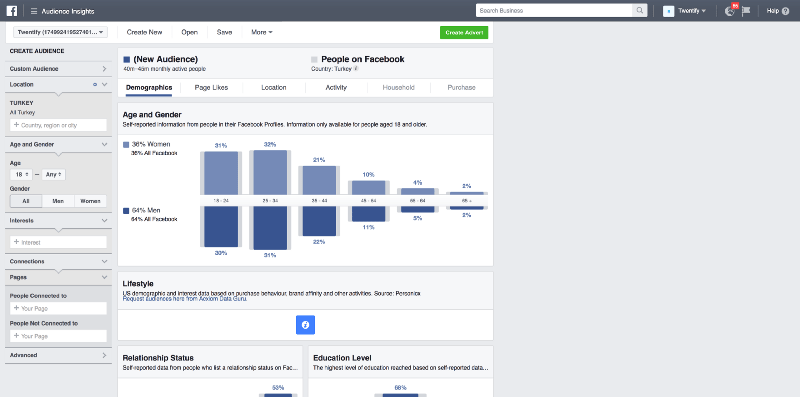Viewport: 800px width, 397px height.
Task: Switch to the Household tab
Action: click(x=398, y=88)
